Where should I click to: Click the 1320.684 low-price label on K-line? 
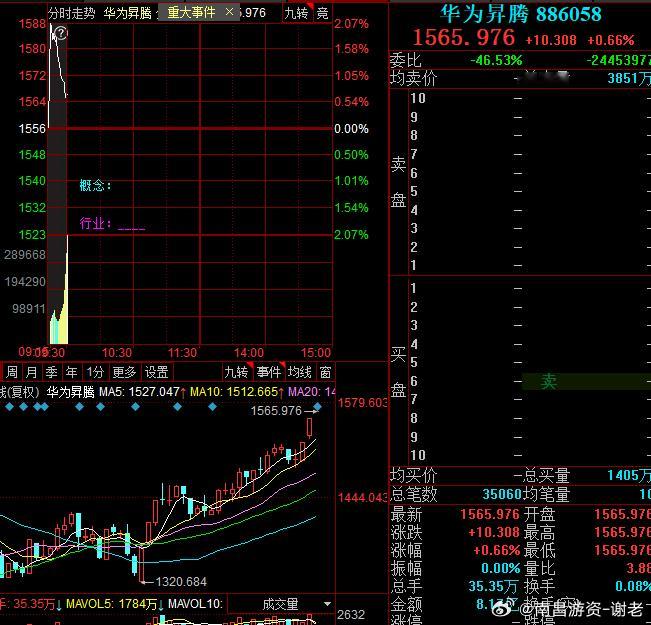coord(181,582)
